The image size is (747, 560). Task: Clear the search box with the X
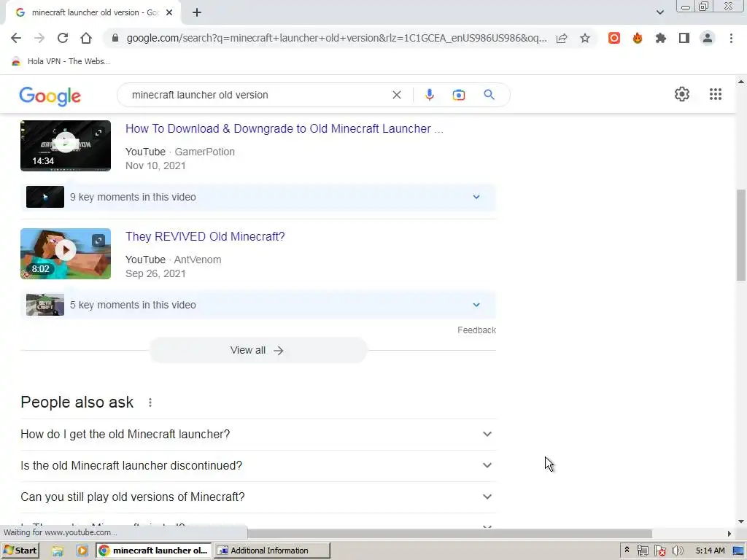396,95
